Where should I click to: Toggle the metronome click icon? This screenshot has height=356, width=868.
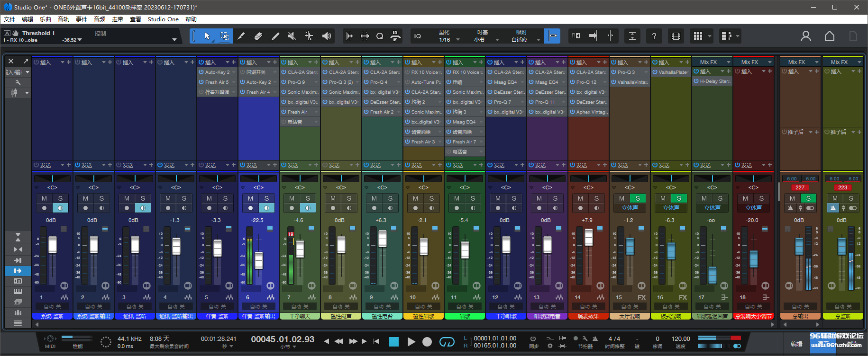point(595,338)
